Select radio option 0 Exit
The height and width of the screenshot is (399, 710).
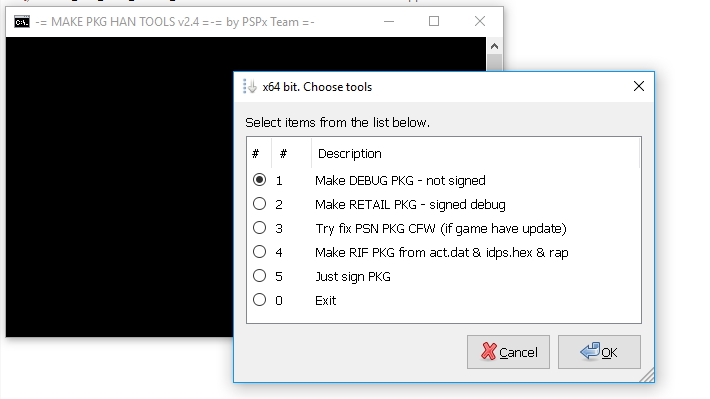click(x=259, y=300)
